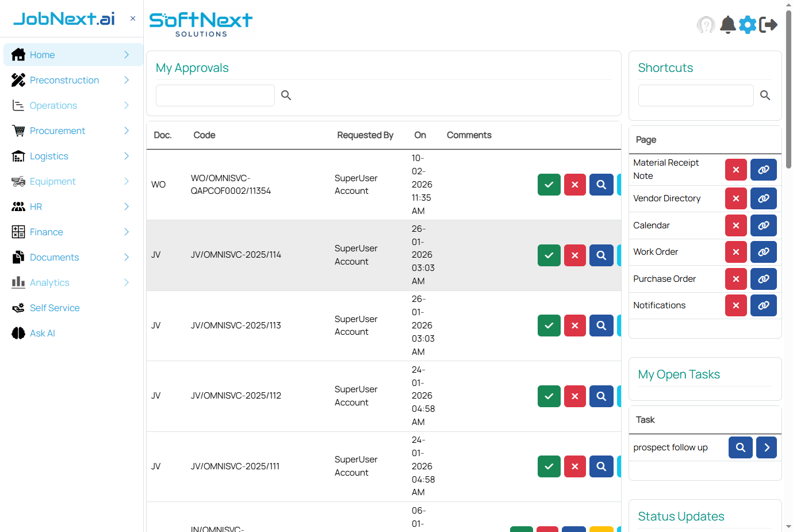Viewport: 793px width, 532px height.
Task: Open the settings gear icon
Action: click(x=747, y=25)
